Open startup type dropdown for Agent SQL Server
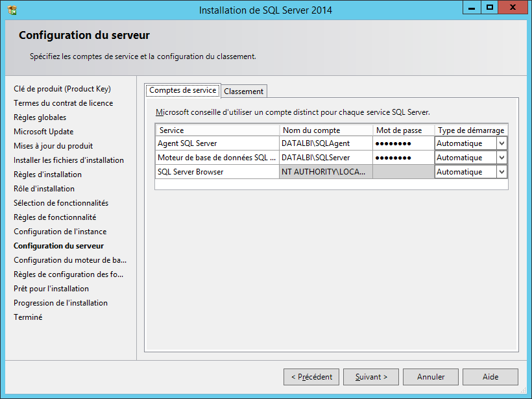 (502, 143)
